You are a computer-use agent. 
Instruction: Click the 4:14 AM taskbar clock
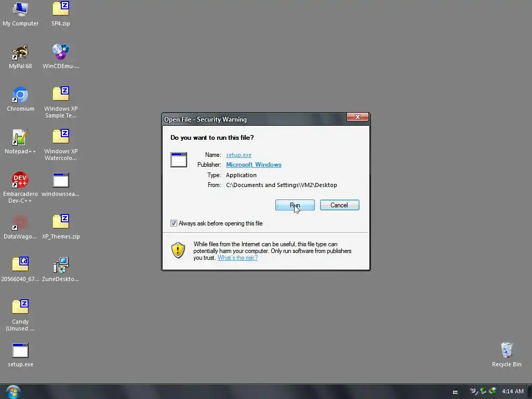pyautogui.click(x=513, y=391)
